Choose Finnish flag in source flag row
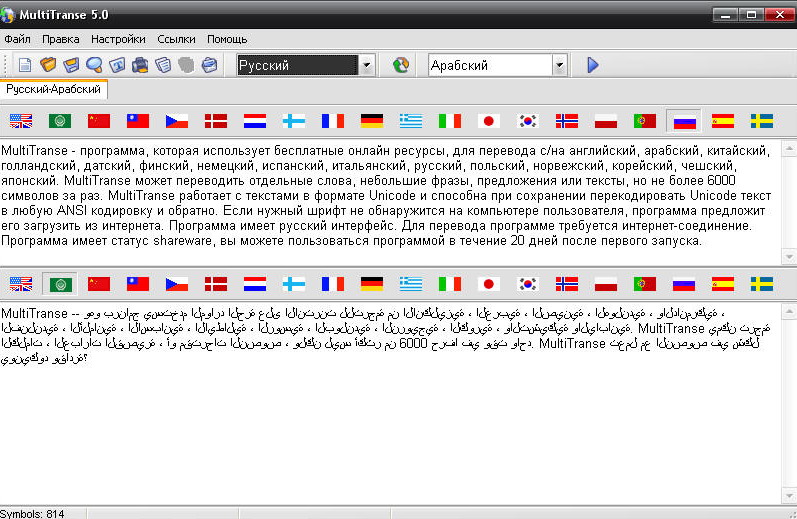 click(294, 121)
